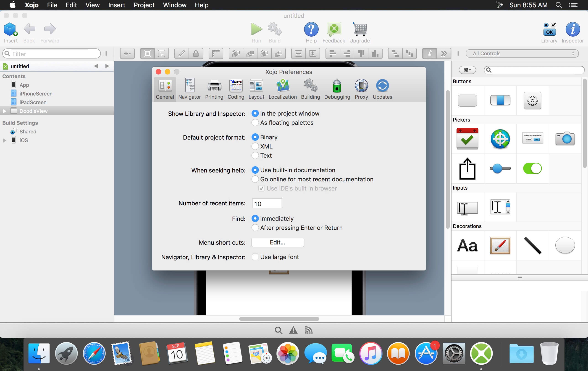Viewport: 588px width, 371px height.
Task: Open the Printing preferences tab
Action: (214, 89)
